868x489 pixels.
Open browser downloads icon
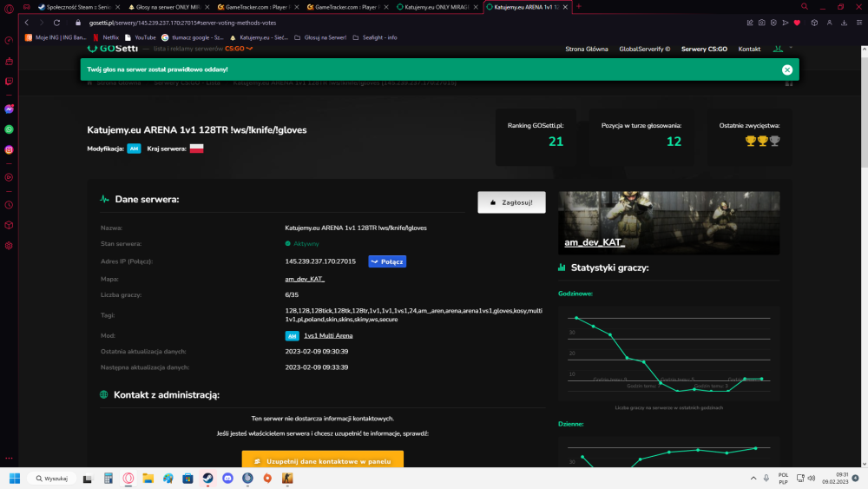845,23
